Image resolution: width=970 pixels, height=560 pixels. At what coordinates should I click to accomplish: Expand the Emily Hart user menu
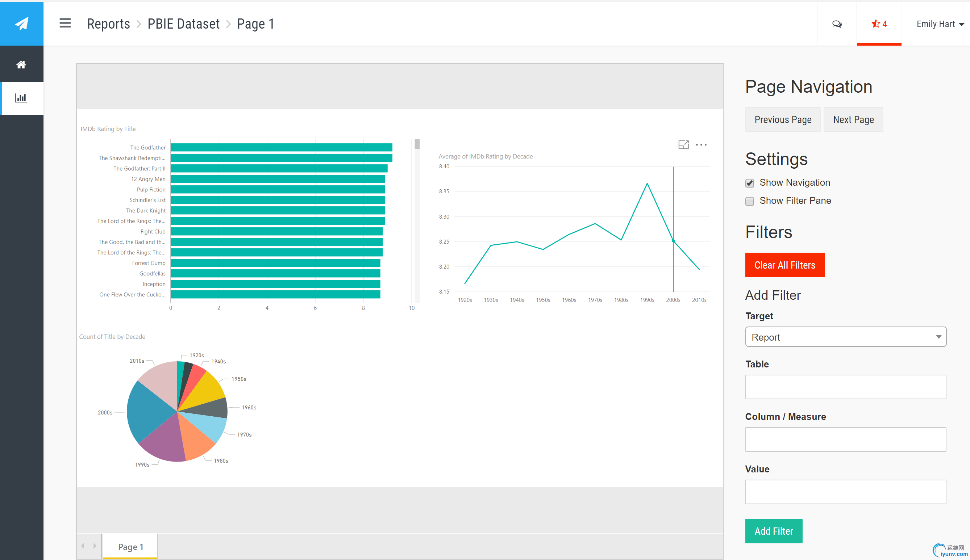click(940, 24)
